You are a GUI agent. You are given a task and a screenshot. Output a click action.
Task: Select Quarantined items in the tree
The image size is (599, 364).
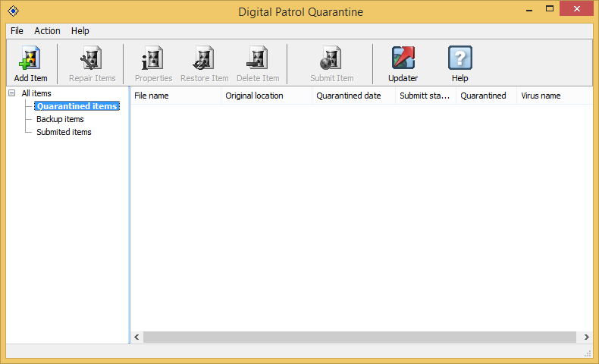(x=77, y=106)
